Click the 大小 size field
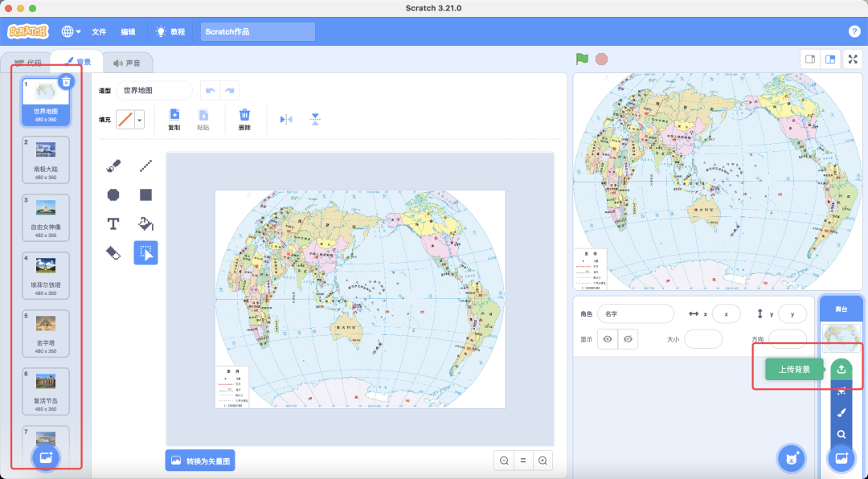Viewport: 868px width, 479px height. point(703,339)
